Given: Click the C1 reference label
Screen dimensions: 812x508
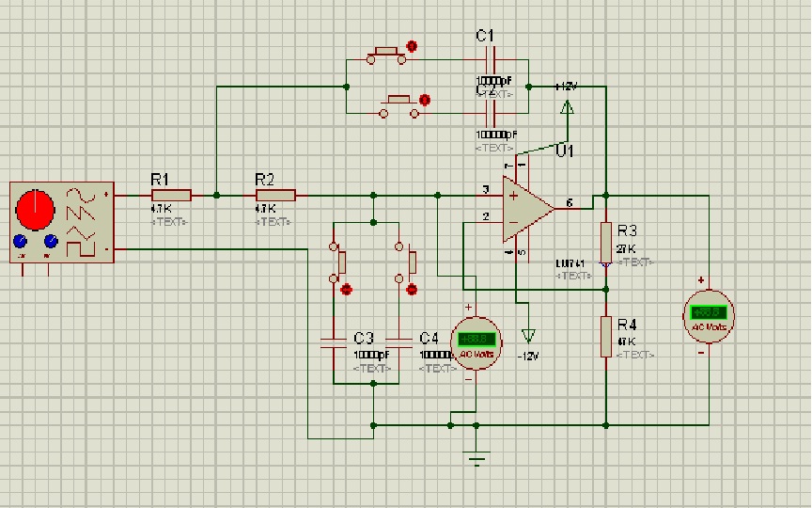Looking at the screenshot, I should click(485, 35).
